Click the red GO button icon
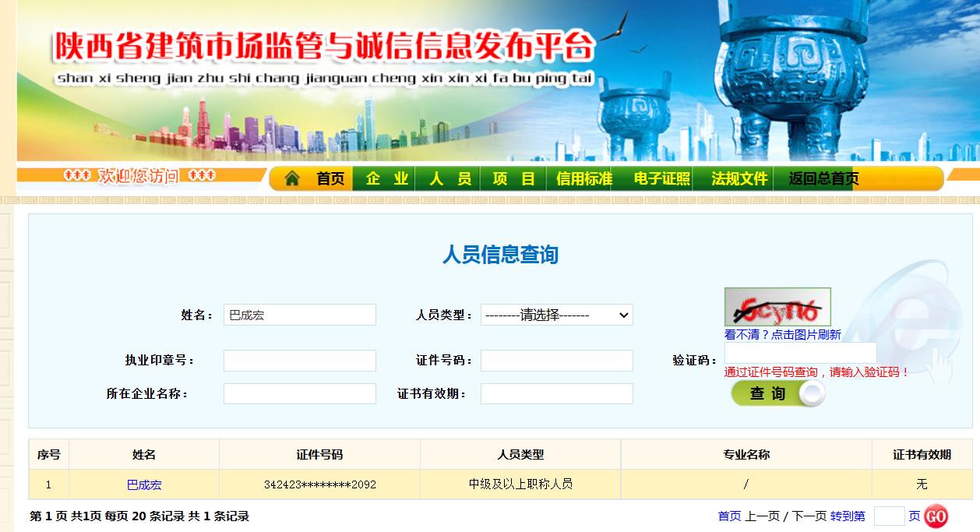This screenshot has width=980, height=532. pos(936,516)
